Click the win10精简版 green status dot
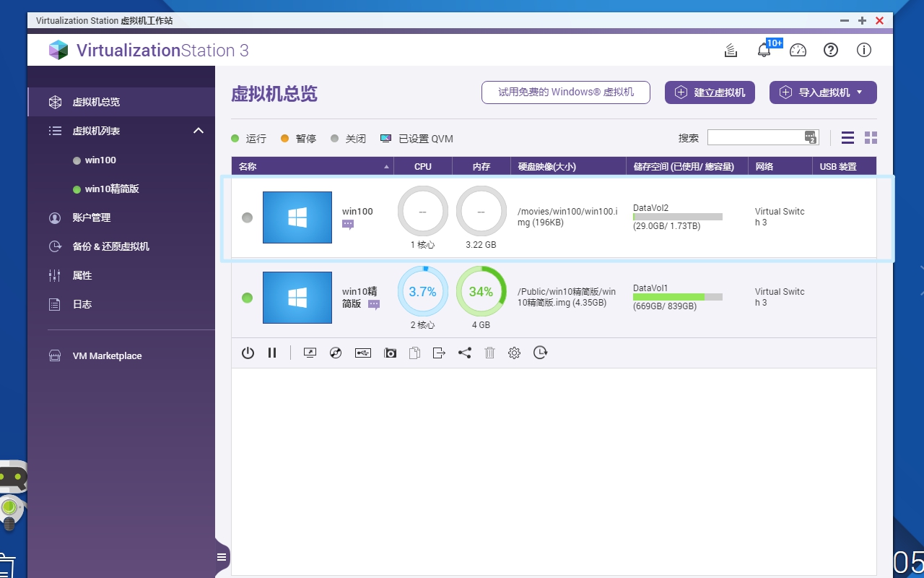Screen dimensions: 924x578 248,298
